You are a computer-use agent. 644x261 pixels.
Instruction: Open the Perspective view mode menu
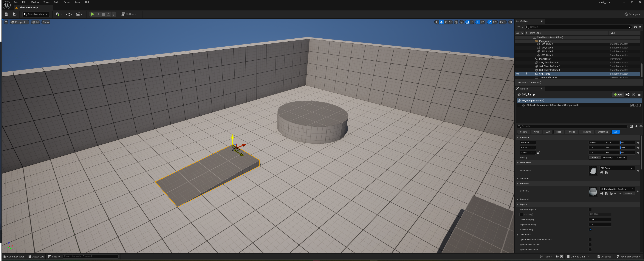19,22
